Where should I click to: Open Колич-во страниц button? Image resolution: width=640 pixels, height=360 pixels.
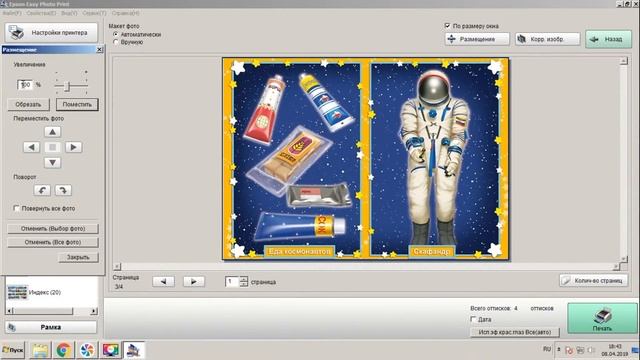(593, 280)
